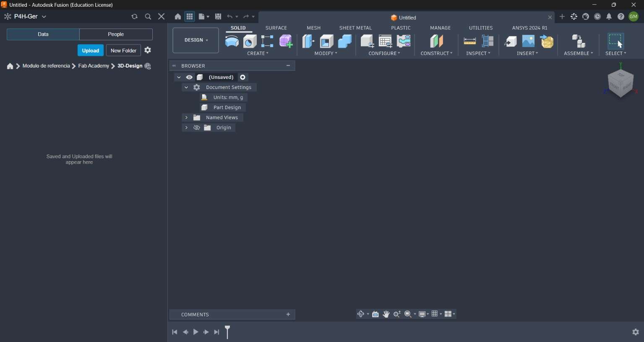
Task: Select the Measure tool
Action: (469, 41)
